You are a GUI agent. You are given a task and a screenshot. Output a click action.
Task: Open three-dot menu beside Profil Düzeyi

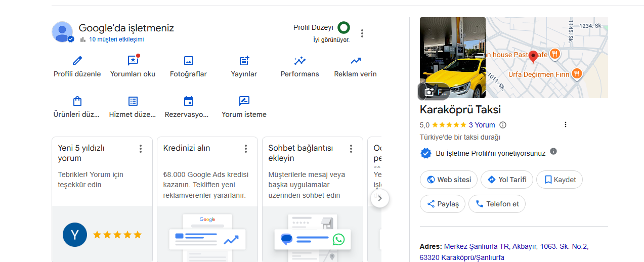[x=362, y=33]
